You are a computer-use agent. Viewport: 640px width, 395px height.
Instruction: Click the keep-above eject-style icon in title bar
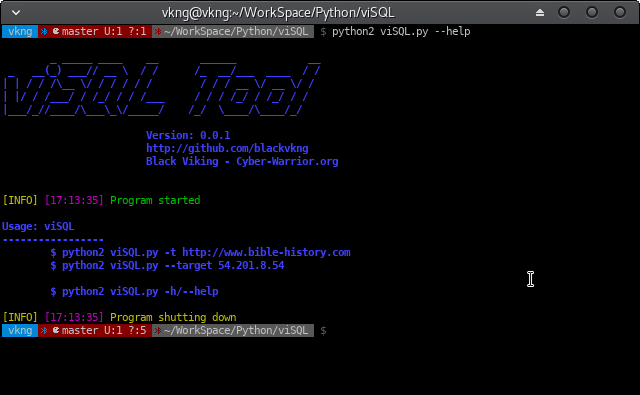click(540, 13)
